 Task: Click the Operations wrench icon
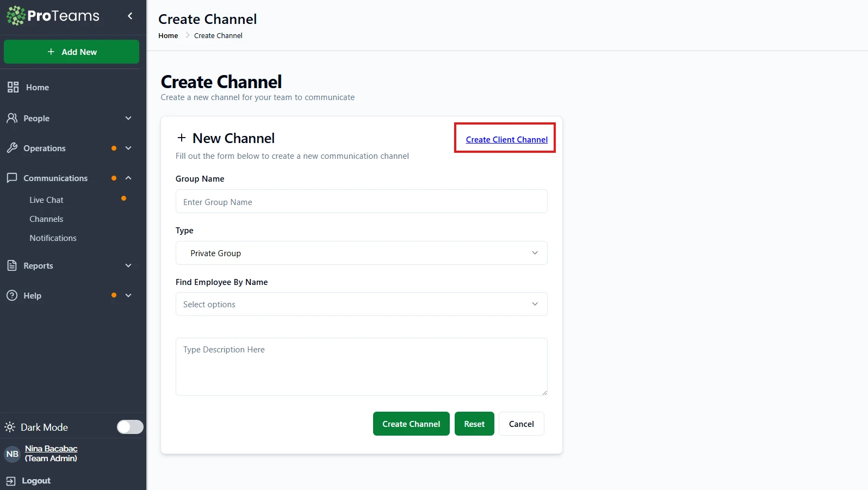point(12,148)
